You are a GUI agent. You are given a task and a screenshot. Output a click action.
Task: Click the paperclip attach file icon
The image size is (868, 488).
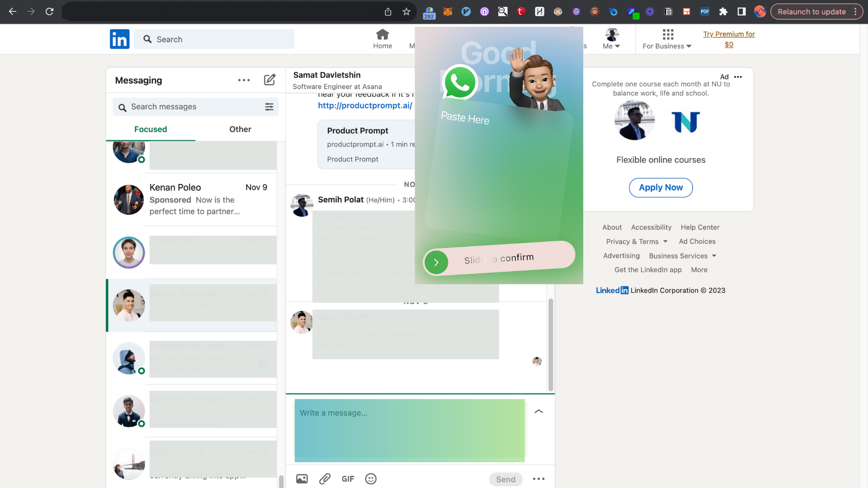coord(325,479)
